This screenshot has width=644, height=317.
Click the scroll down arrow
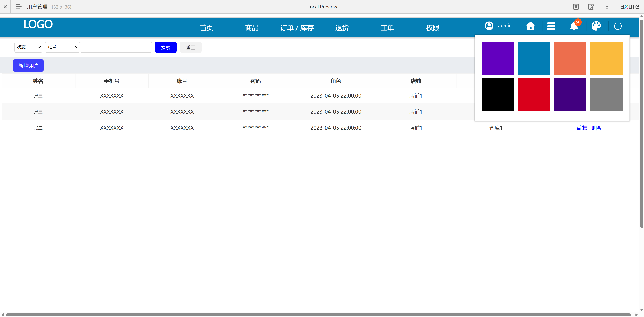pos(641,310)
